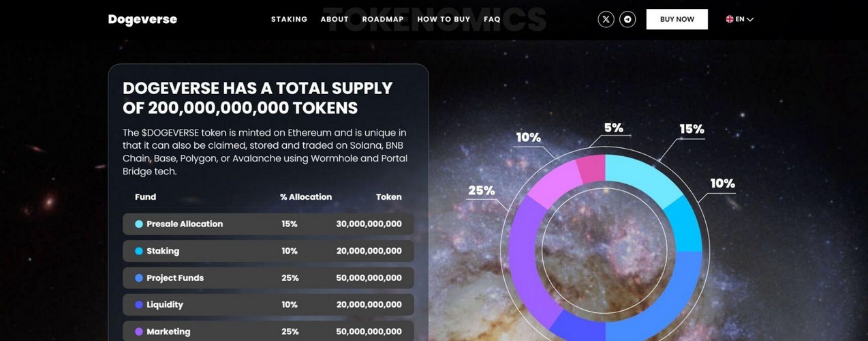Expand the EN language dropdown chevron
868x341 pixels.
750,20
